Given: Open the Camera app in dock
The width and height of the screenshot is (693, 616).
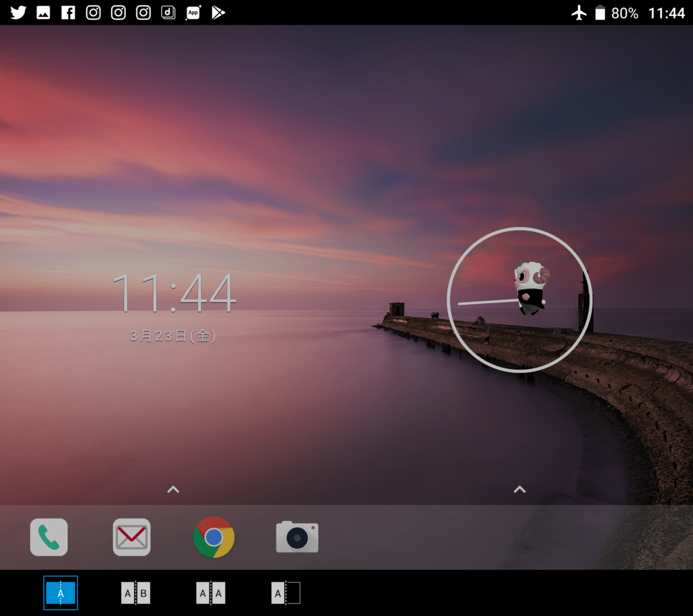Looking at the screenshot, I should 297,537.
